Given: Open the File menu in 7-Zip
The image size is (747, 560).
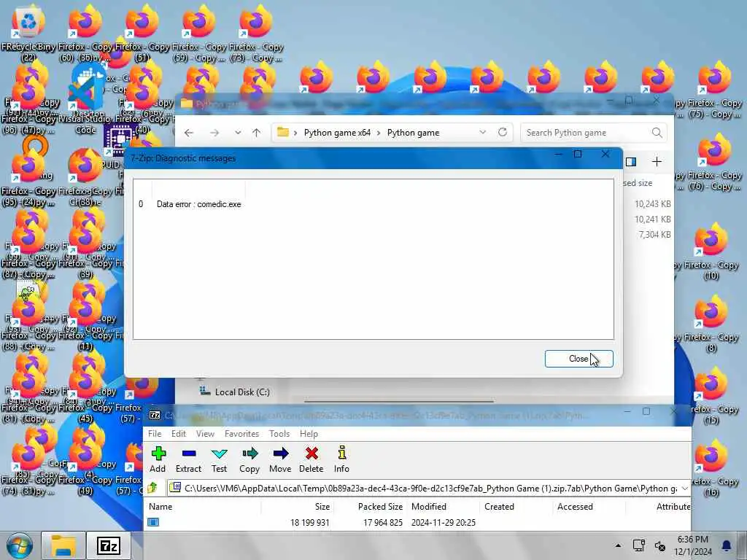Looking at the screenshot, I should point(155,434).
